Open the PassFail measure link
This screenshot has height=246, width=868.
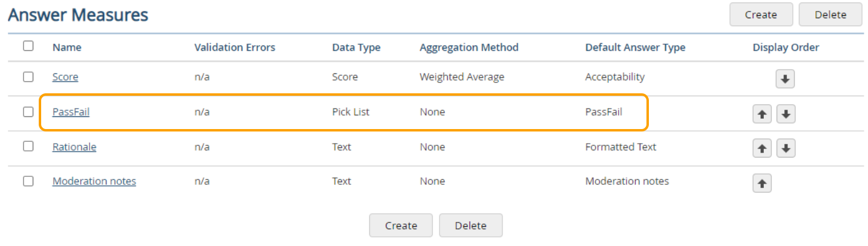coord(71,112)
